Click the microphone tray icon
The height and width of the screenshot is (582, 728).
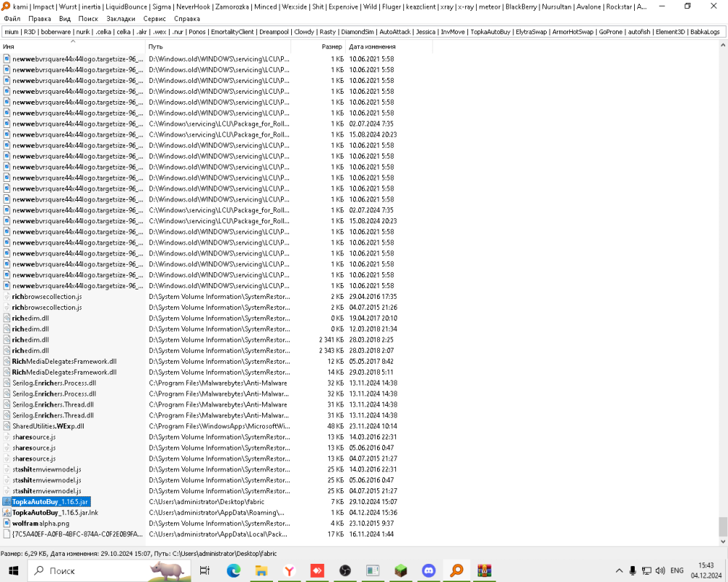click(x=633, y=570)
